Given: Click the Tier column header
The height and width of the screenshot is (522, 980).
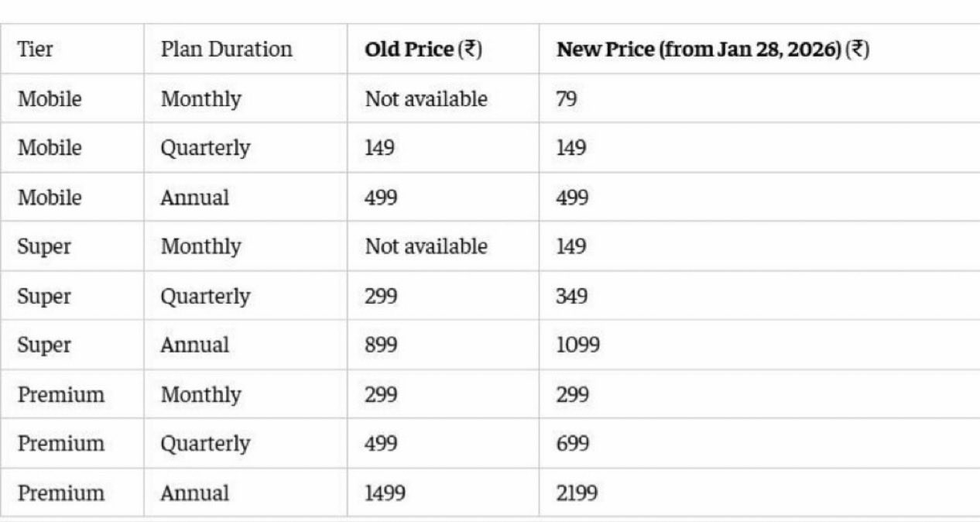Looking at the screenshot, I should coord(36,50).
